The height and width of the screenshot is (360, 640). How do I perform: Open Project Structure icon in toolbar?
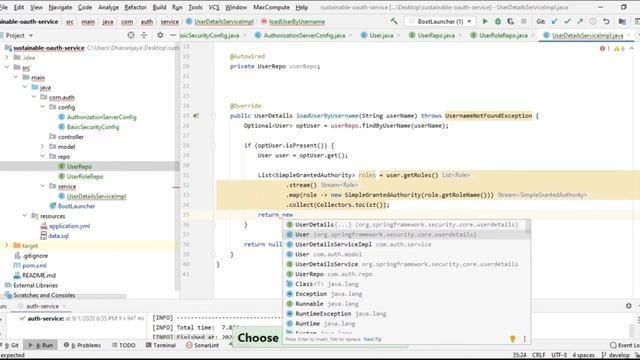(x=622, y=21)
